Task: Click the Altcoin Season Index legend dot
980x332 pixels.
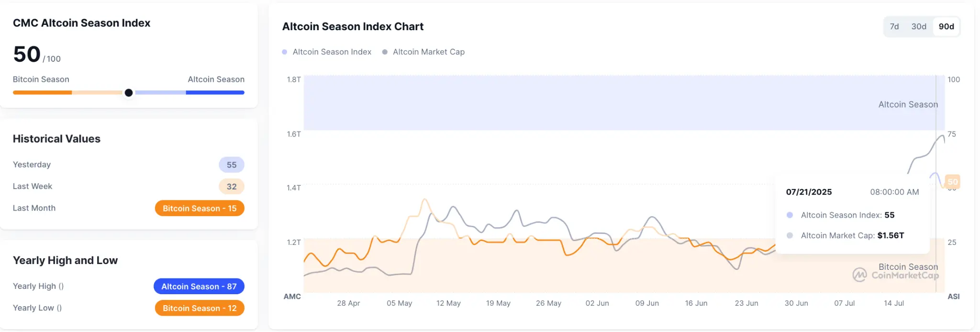Action: click(285, 52)
